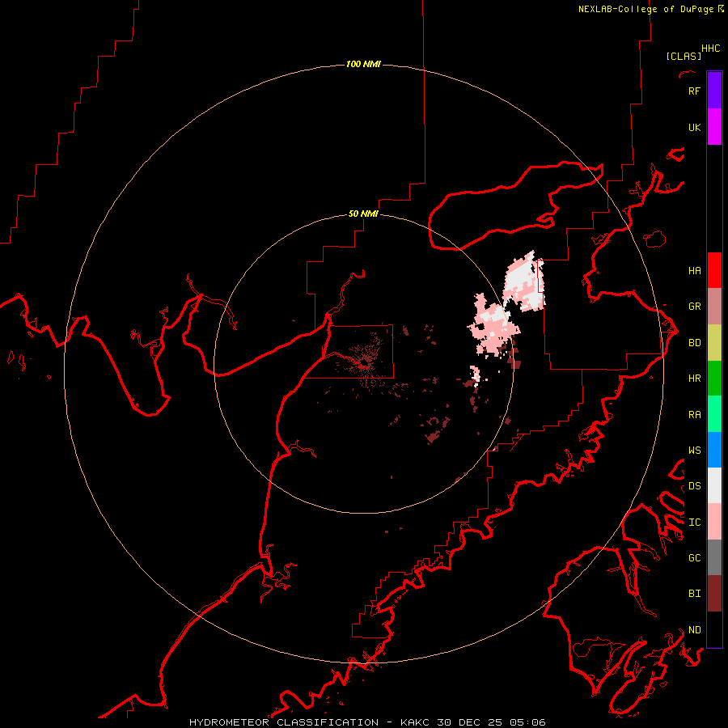Click the "GC" legend label
Image resolution: width=728 pixels, height=728 pixels.
(695, 558)
